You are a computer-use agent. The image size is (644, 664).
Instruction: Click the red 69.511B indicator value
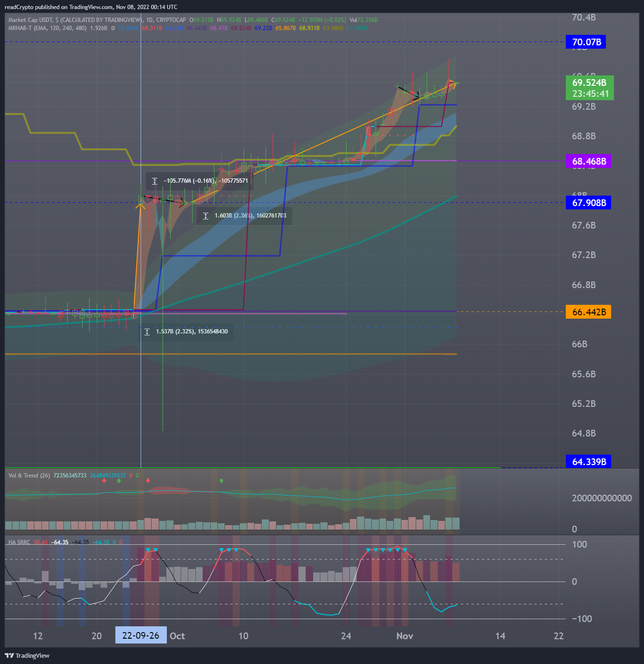(152, 28)
